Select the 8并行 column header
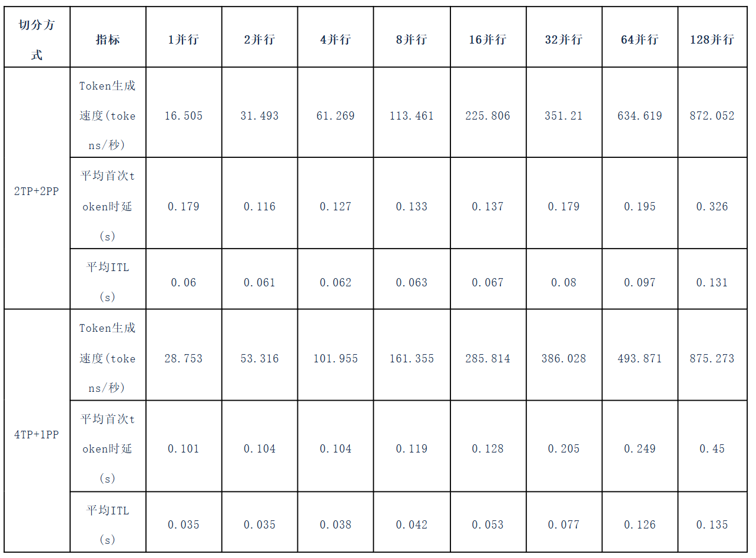The width and height of the screenshot is (756, 558). (x=412, y=38)
